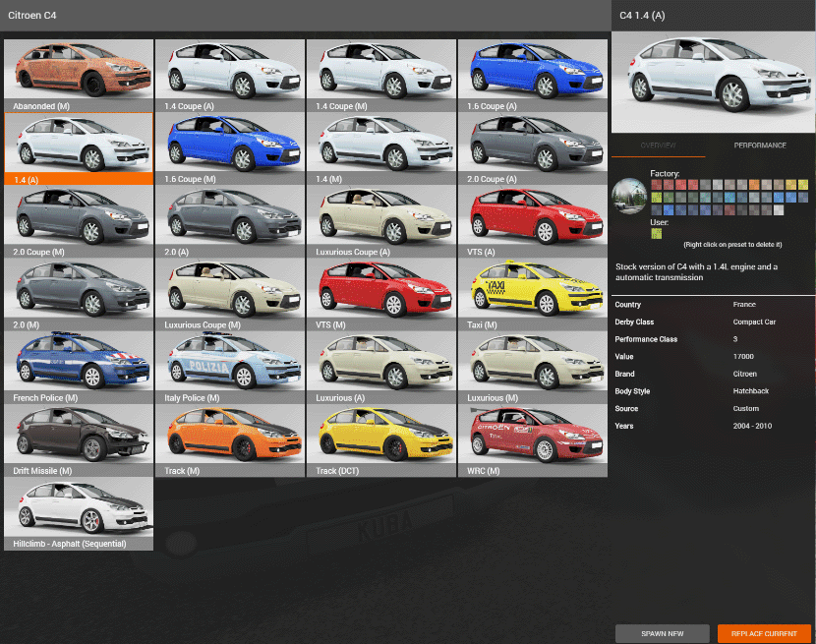The image size is (816, 644).
Task: Open the Overview tab
Action: 658,146
